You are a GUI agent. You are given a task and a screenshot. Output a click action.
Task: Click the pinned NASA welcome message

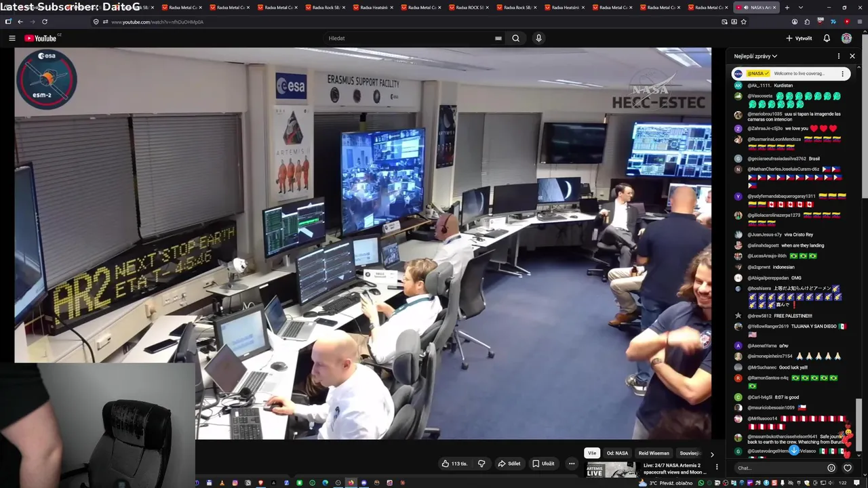[791, 74]
